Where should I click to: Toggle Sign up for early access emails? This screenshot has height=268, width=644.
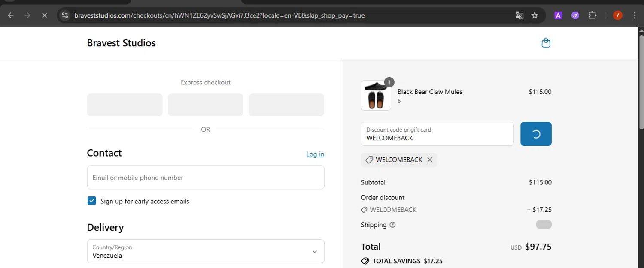[92, 201]
